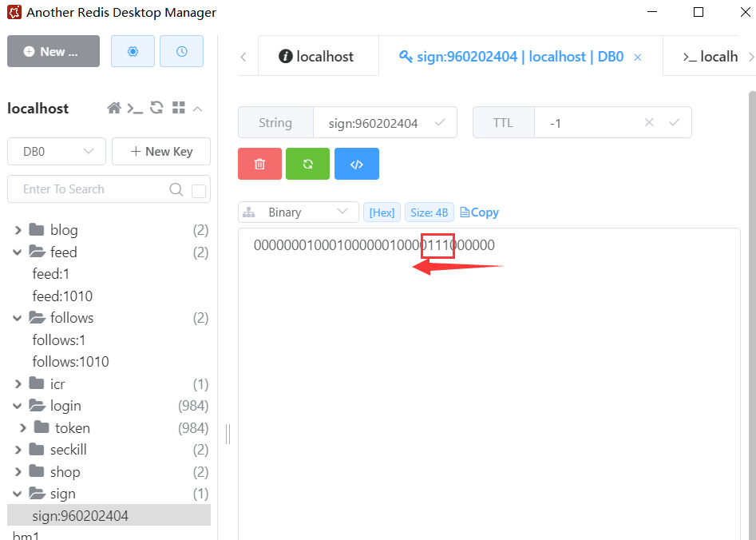Open the Binary format viewer dropdown

[x=298, y=212]
